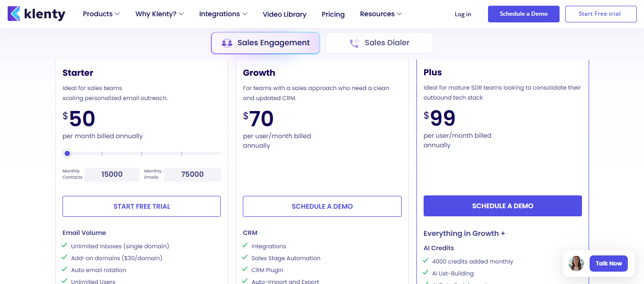The image size is (644, 284).
Task: Click 'Sales Stage Automation' feature text
Action: pos(286,258)
